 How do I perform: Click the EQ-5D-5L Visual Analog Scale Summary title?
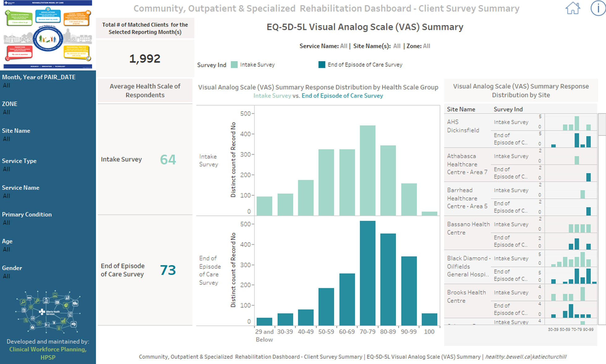pyautogui.click(x=365, y=27)
